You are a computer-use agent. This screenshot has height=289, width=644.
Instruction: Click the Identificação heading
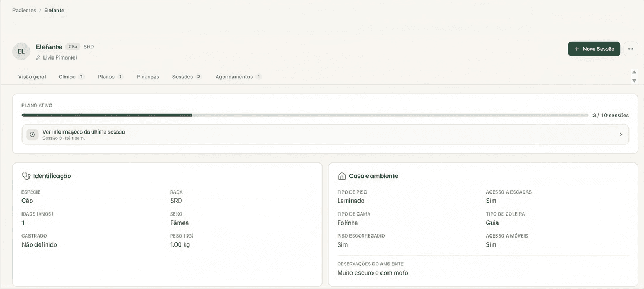point(52,176)
